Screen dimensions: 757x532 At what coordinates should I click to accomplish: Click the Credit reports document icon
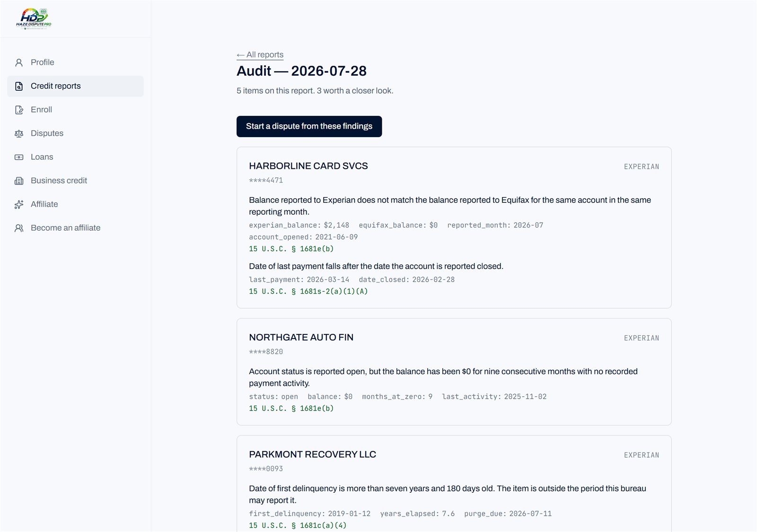[x=19, y=86]
